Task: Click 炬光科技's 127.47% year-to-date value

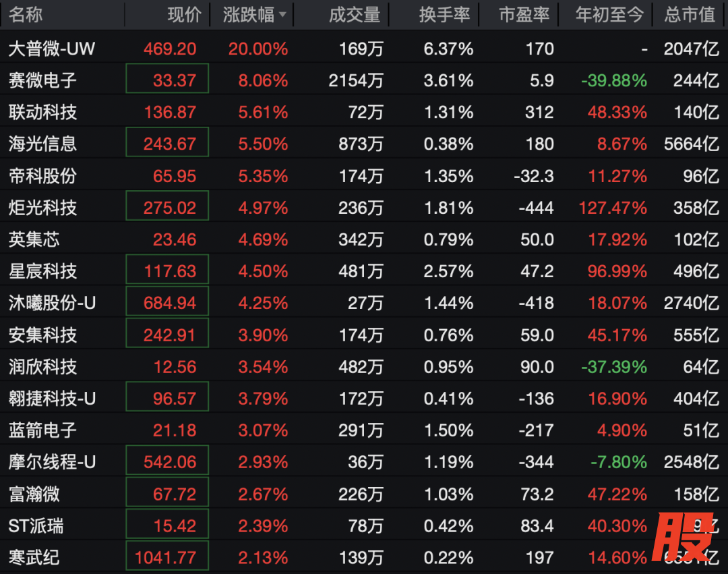Action: point(613,208)
